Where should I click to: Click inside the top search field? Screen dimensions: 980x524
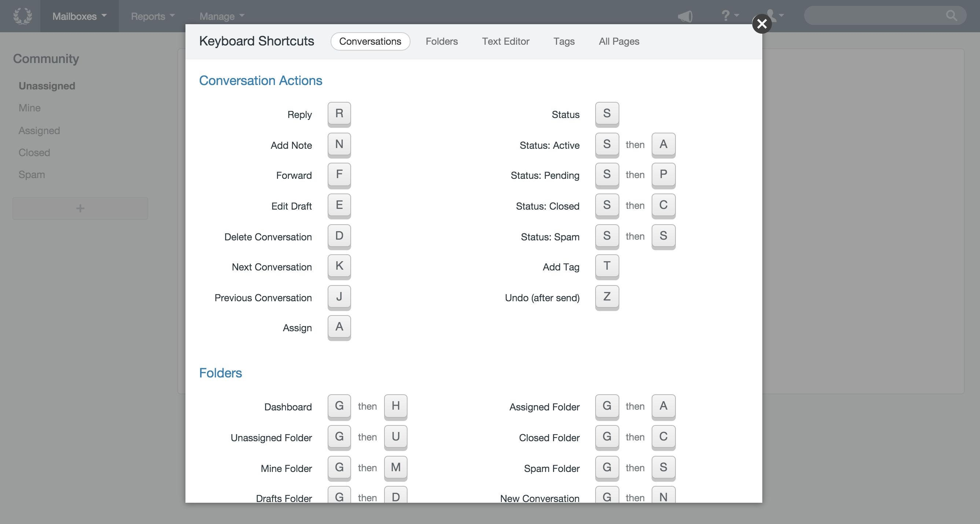(875, 16)
